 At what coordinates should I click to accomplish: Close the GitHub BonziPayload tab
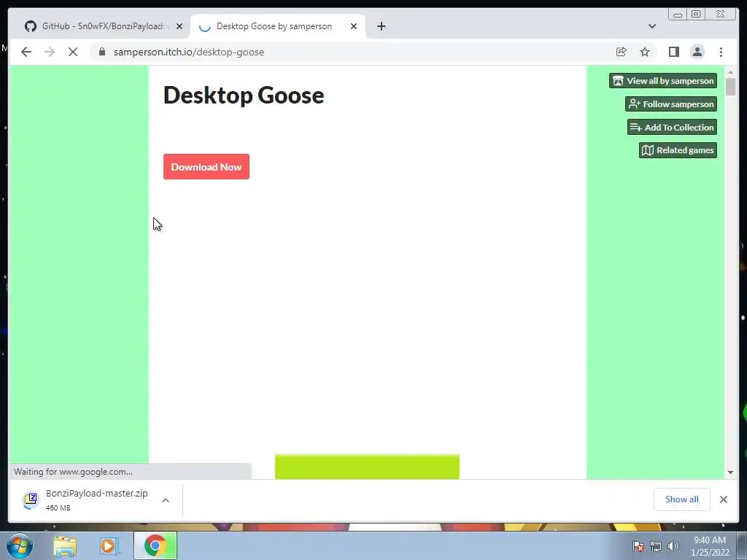(179, 26)
